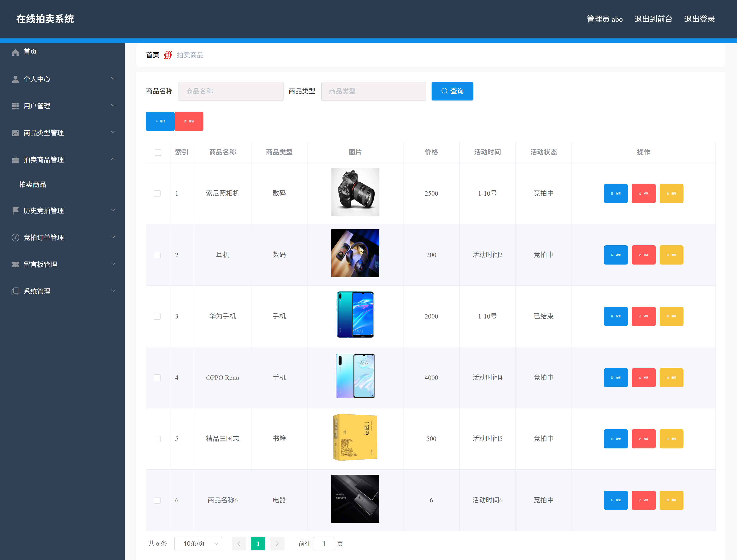
Task: Click the red 修改 button for 华为手机
Action: point(643,316)
